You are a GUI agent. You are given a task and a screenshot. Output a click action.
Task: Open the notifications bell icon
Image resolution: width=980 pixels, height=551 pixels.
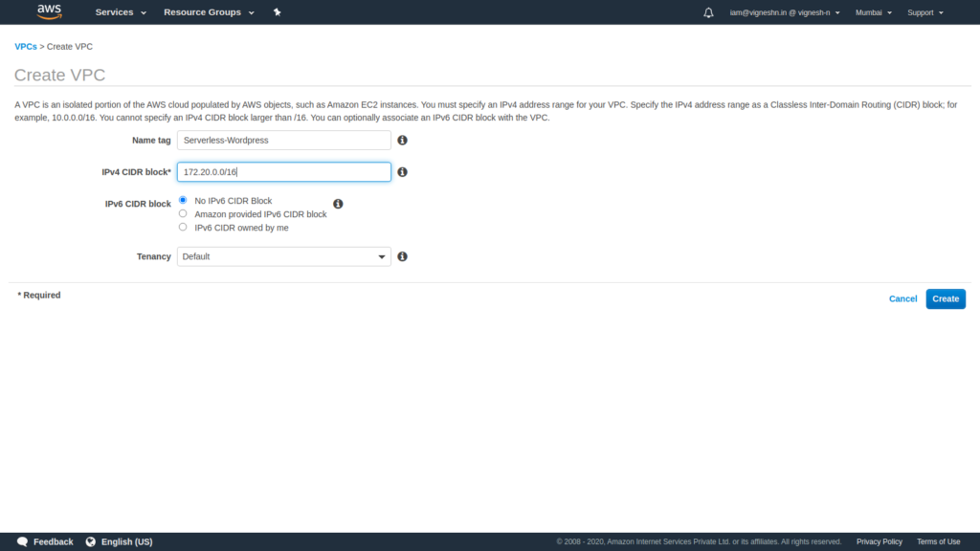coord(708,12)
